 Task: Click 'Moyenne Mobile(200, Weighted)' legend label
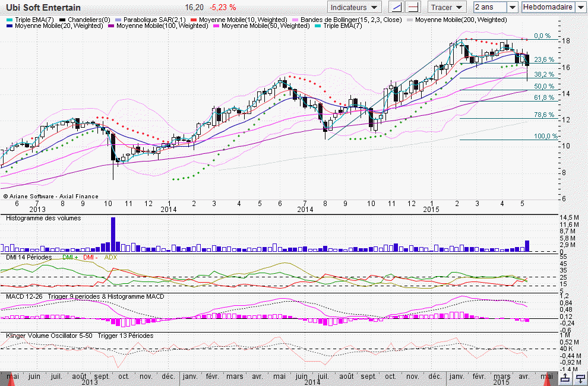click(461, 20)
